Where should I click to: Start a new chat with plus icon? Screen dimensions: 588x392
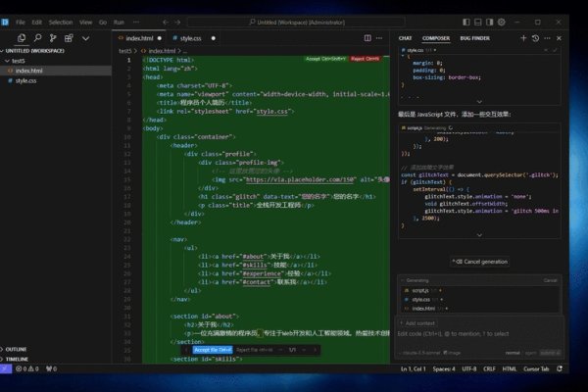(x=521, y=37)
